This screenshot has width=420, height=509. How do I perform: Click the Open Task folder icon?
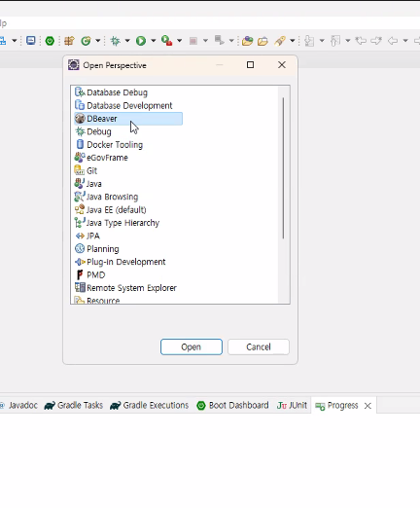click(262, 41)
